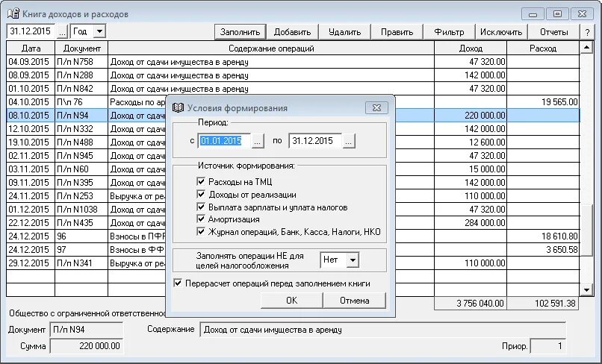This screenshot has width=602, height=364.
Task: Click the expense value 3 650.58
Action: [x=543, y=250]
